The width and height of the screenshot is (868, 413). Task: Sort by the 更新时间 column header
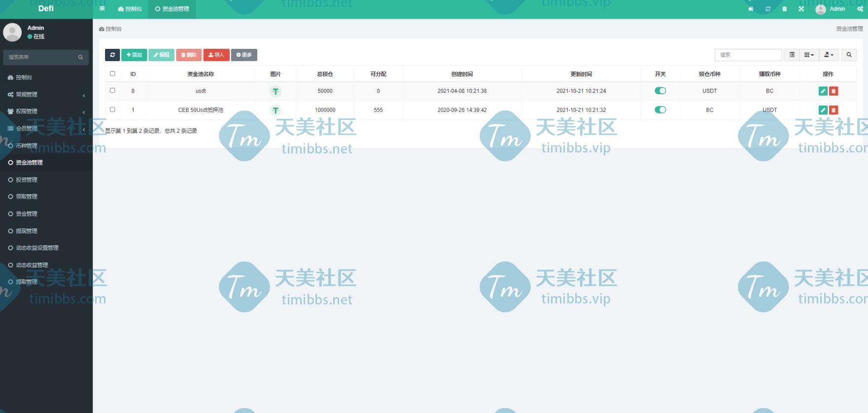[x=581, y=74]
